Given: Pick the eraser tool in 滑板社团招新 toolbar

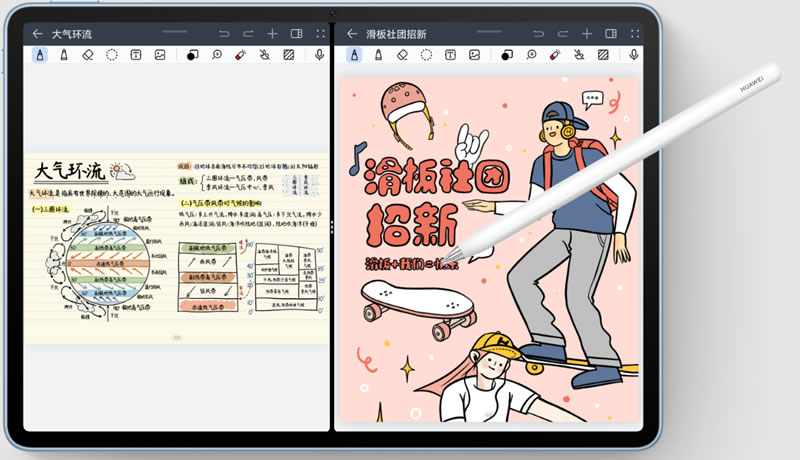Looking at the screenshot, I should click(x=402, y=55).
